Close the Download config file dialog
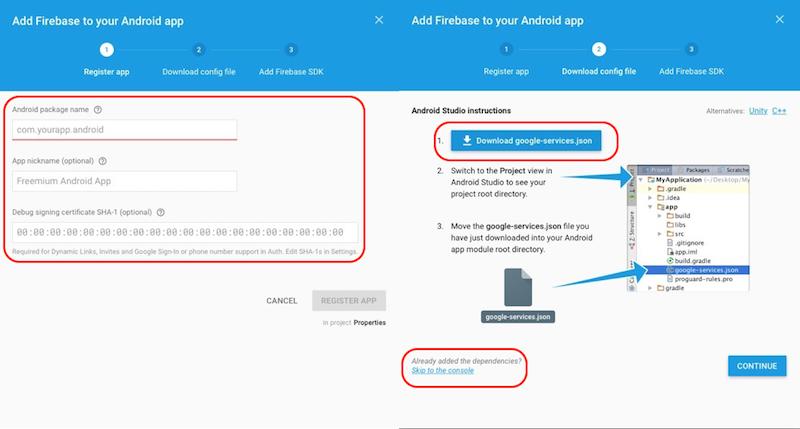The height and width of the screenshot is (429, 800). (778, 20)
